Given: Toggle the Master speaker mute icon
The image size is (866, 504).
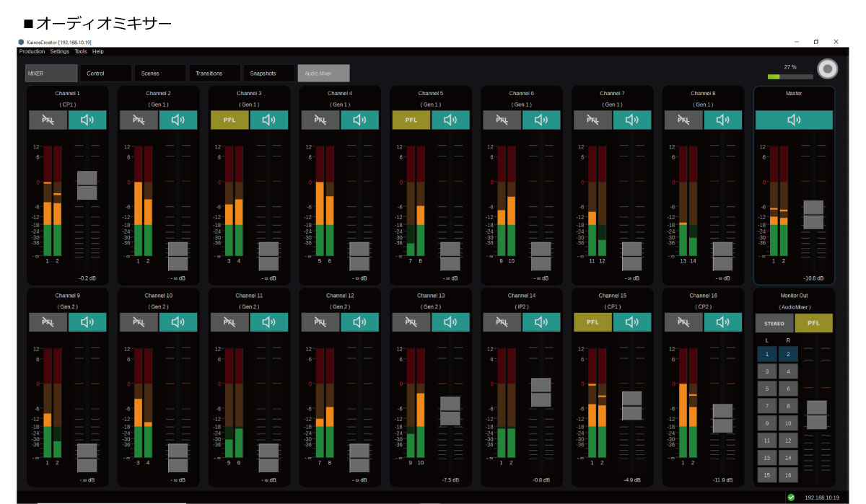Looking at the screenshot, I should 794,120.
